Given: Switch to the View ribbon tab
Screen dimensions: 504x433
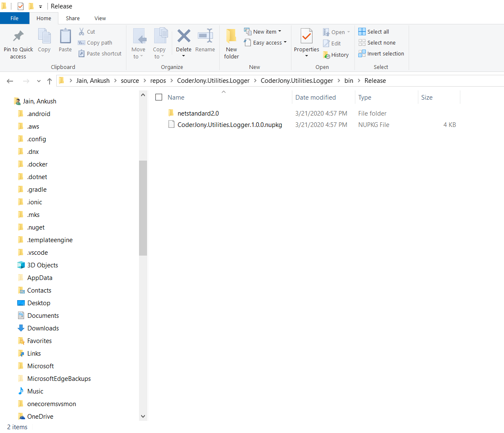Looking at the screenshot, I should [100, 18].
